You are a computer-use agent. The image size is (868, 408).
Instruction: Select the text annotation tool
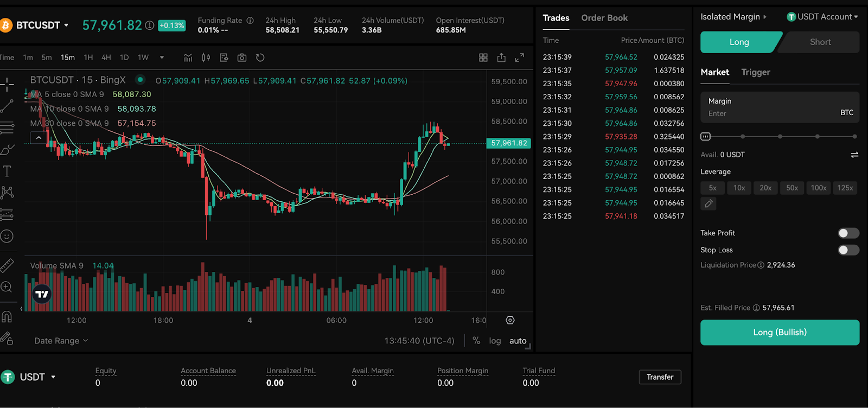click(7, 171)
